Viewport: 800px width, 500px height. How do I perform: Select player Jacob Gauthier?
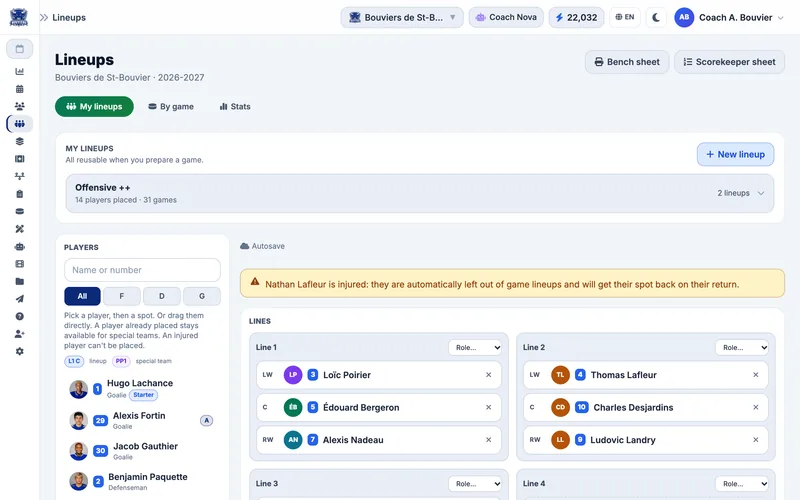[142, 451]
